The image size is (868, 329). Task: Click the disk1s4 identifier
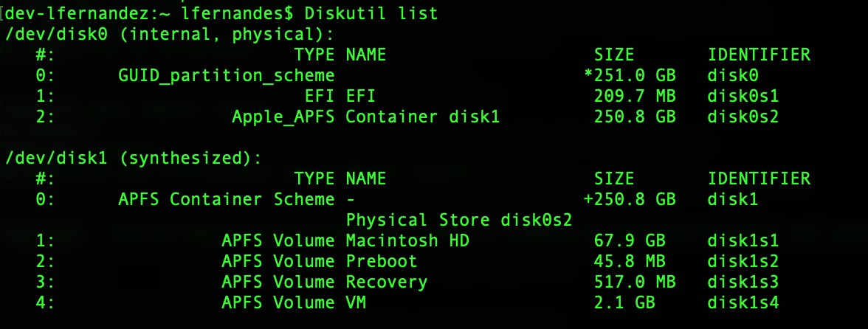[743, 302]
